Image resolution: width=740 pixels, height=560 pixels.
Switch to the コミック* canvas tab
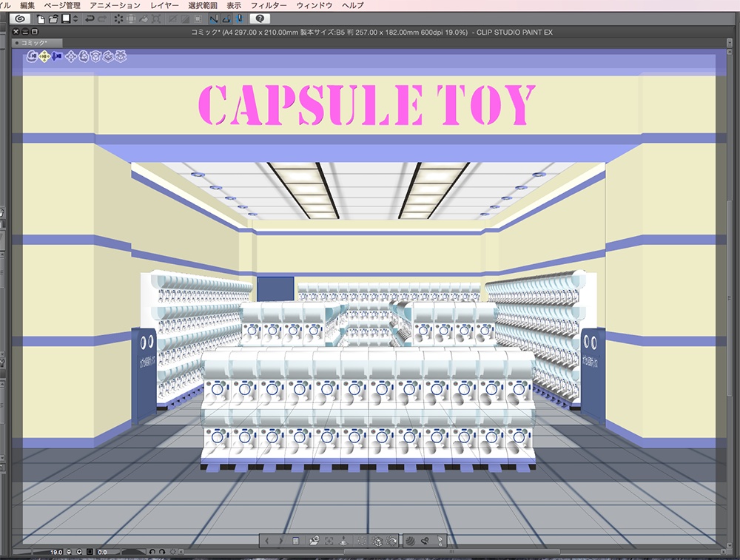pos(35,43)
